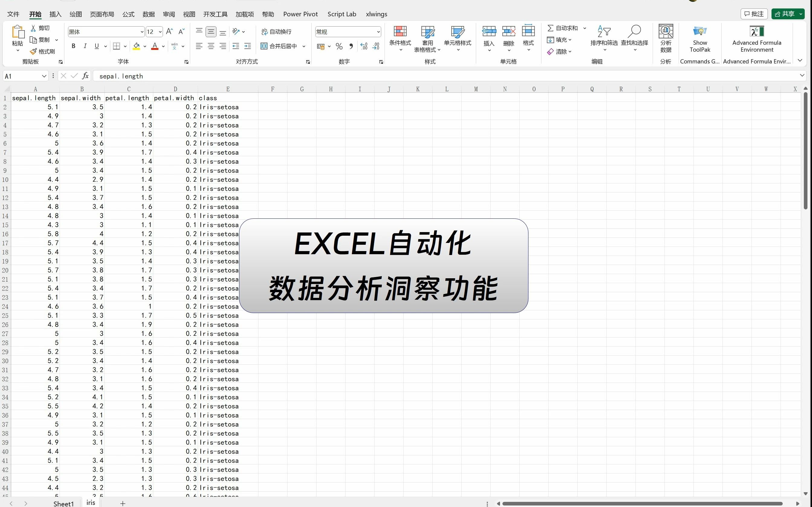Increase indent icon in alignment group

coord(248,46)
